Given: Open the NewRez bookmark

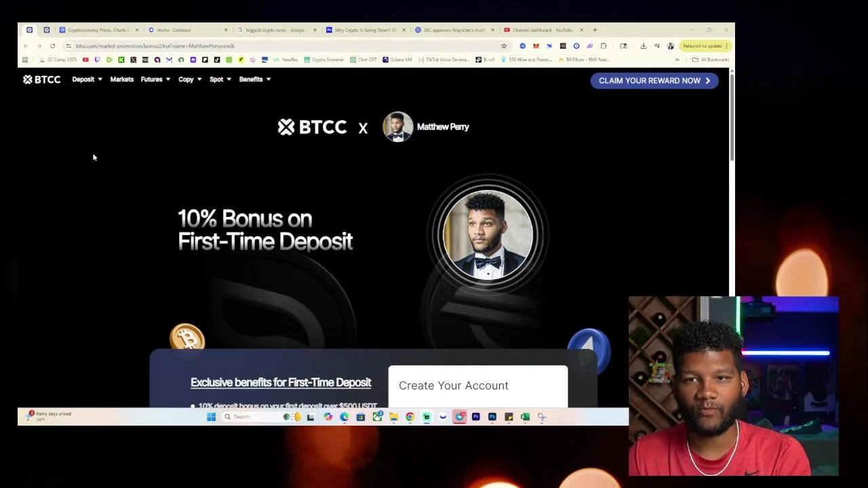Looking at the screenshot, I should click(286, 60).
